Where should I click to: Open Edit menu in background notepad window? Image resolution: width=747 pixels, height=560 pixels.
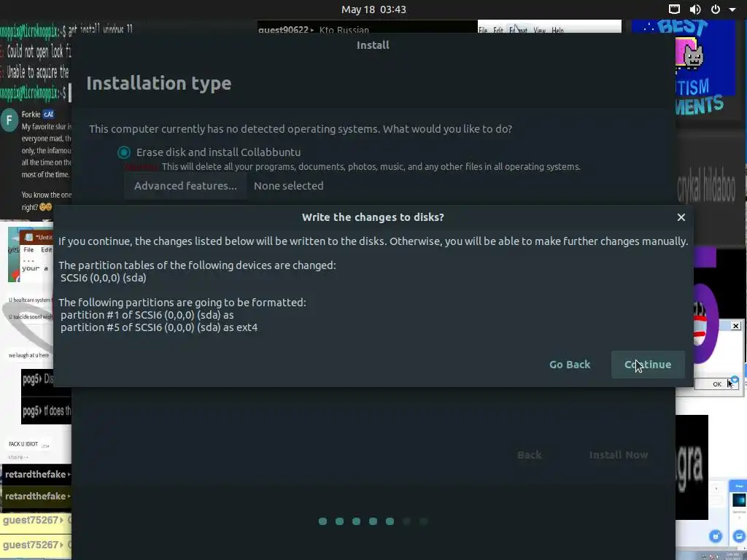[x=46, y=250]
